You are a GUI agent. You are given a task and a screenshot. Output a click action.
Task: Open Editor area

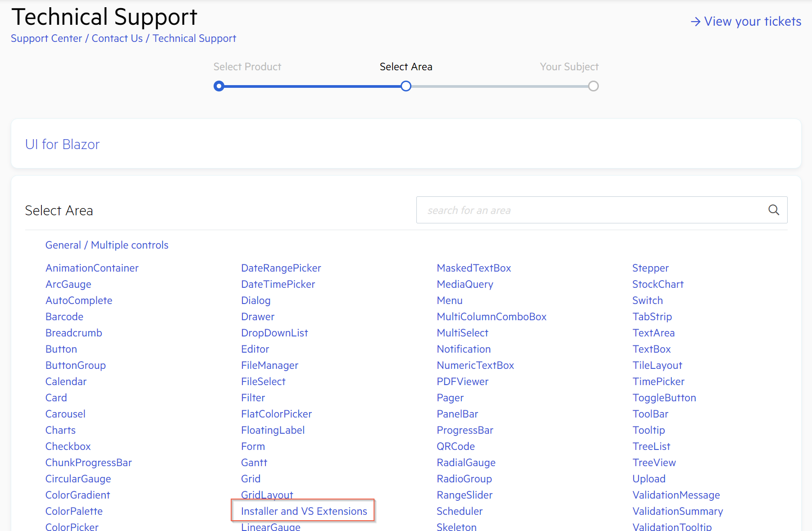[x=255, y=349]
